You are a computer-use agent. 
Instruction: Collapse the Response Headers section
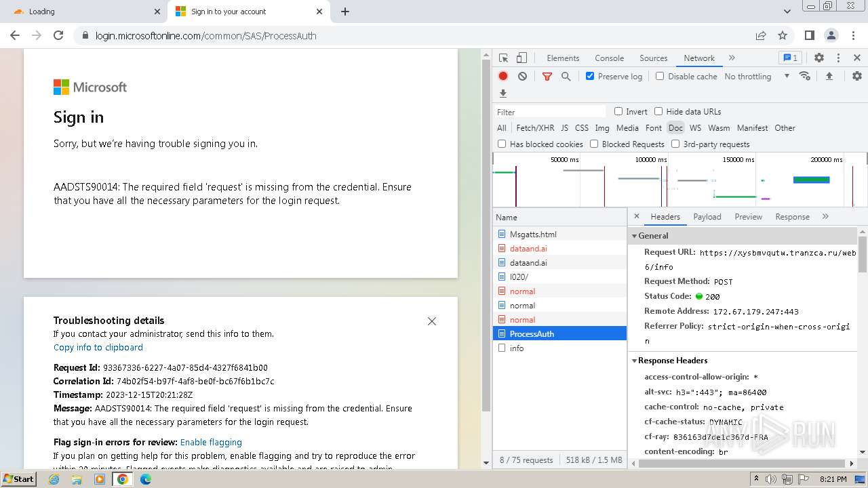pyautogui.click(x=635, y=361)
